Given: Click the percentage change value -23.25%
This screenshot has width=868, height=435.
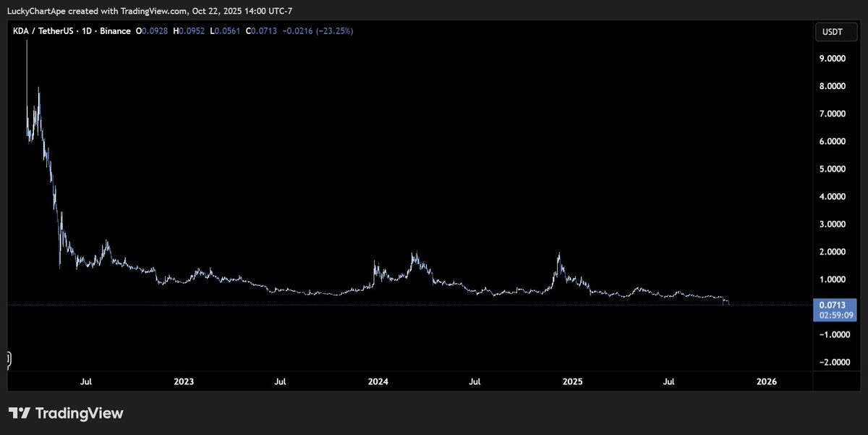Looking at the screenshot, I should tap(335, 30).
